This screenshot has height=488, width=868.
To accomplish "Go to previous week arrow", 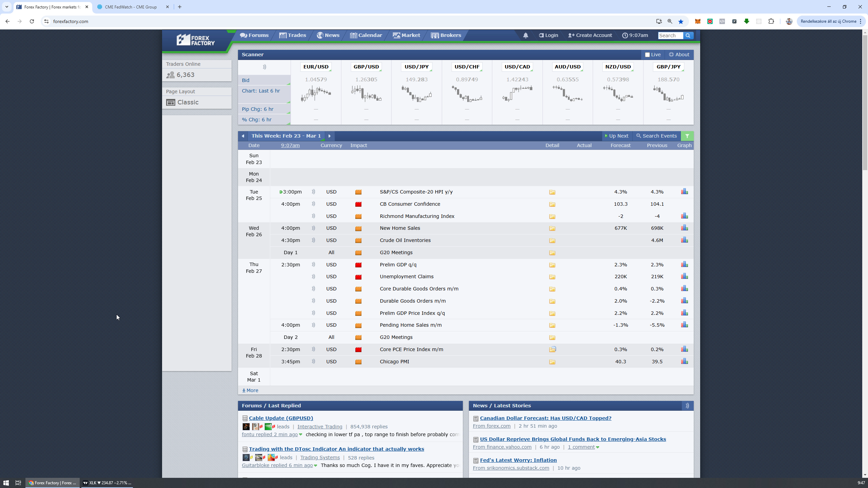I will point(243,136).
